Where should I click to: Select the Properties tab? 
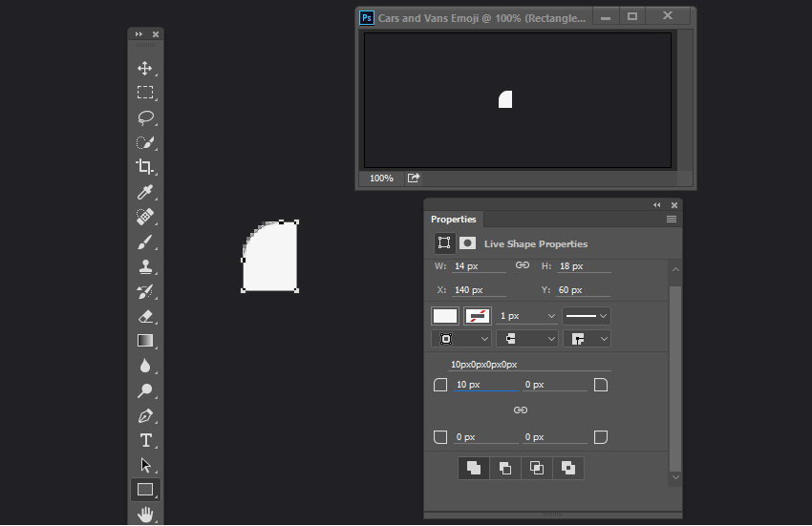tap(453, 219)
